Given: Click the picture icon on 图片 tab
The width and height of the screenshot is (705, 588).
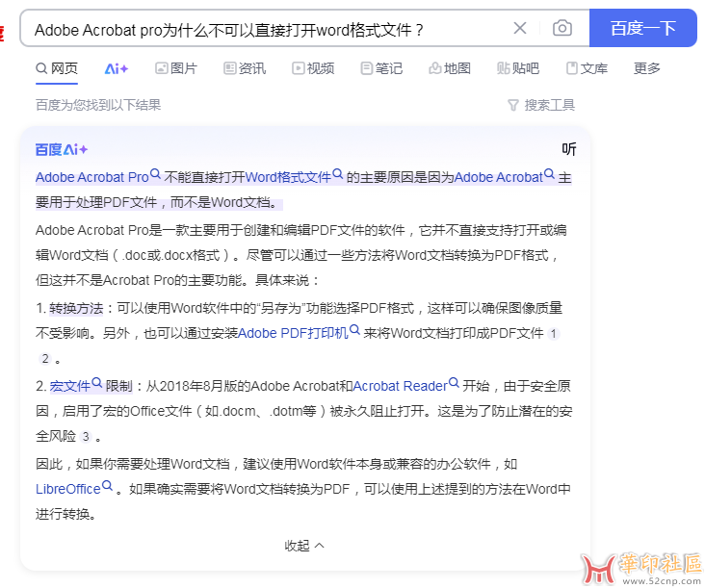Looking at the screenshot, I should click(x=161, y=68).
